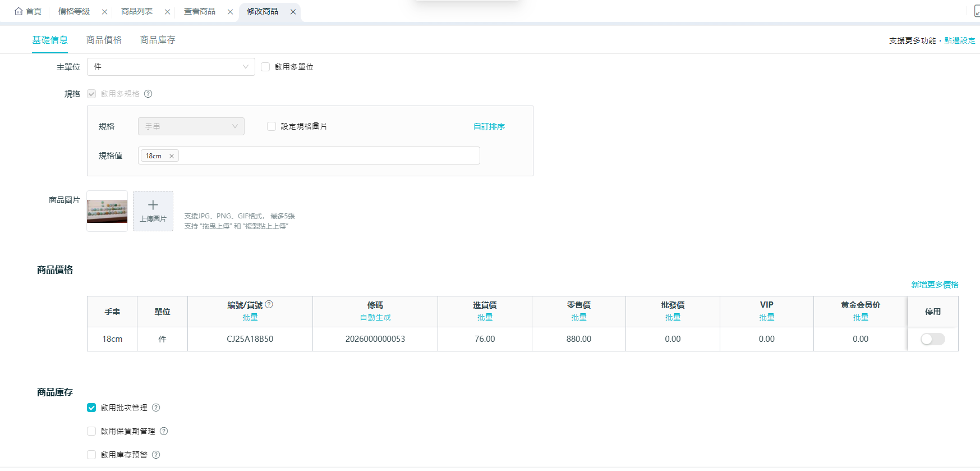This screenshot has width=980, height=471.
Task: Switch to the 商品庫存 tab
Action: pos(158,40)
